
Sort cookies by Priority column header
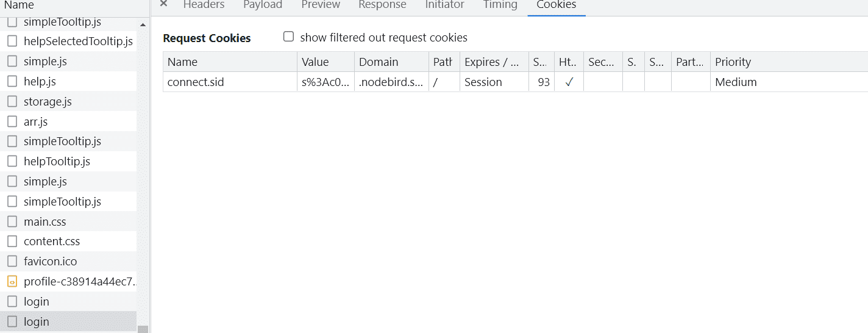pos(789,62)
